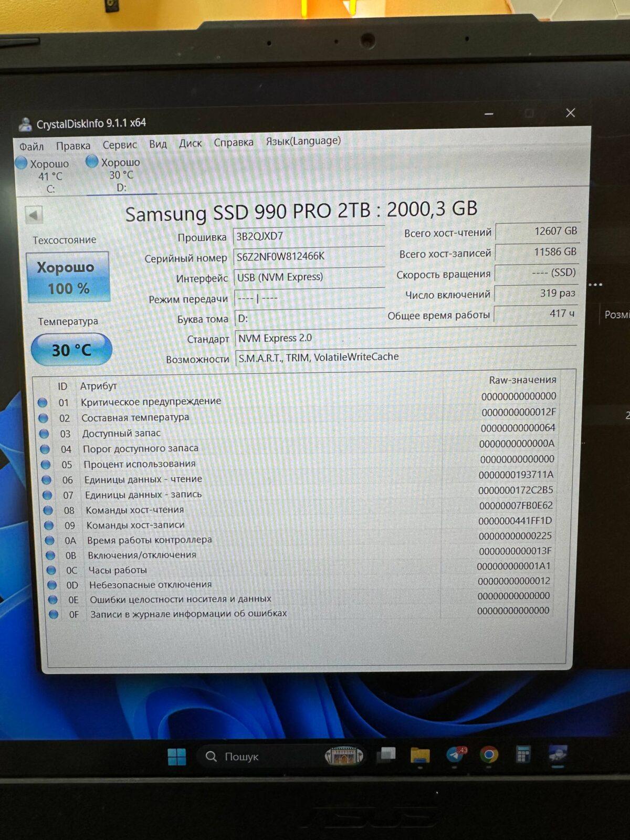The height and width of the screenshot is (840, 630).
Task: Click the status dot for Доступный запас
Action: tap(44, 434)
